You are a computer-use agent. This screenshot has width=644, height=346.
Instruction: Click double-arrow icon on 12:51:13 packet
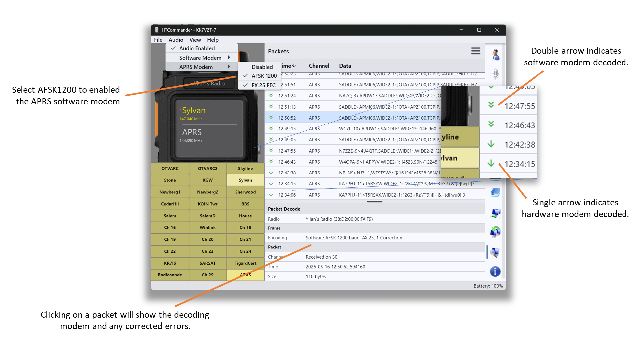coord(271,106)
